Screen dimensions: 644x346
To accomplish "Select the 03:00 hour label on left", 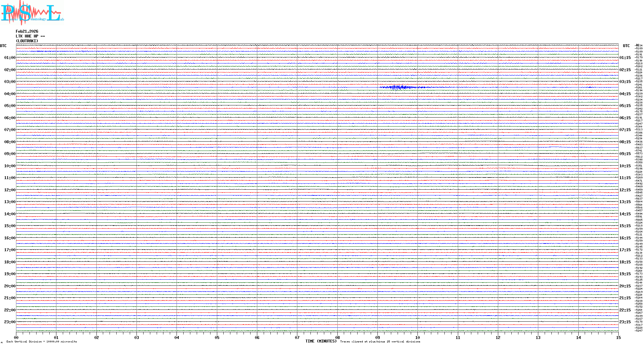I will [10, 82].
